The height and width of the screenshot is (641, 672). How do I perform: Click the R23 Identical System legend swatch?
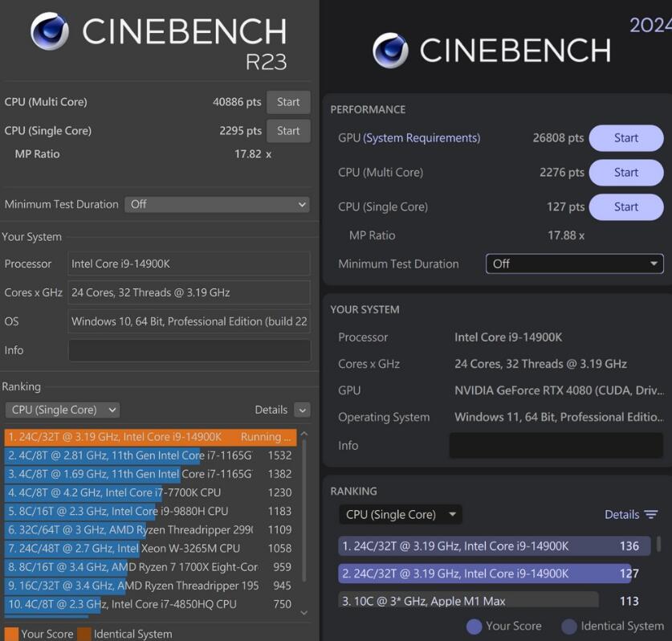point(84,634)
